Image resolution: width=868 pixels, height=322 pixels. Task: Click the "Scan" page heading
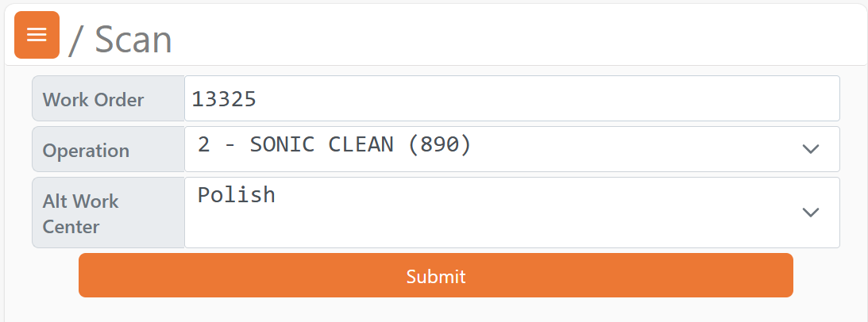tap(133, 40)
